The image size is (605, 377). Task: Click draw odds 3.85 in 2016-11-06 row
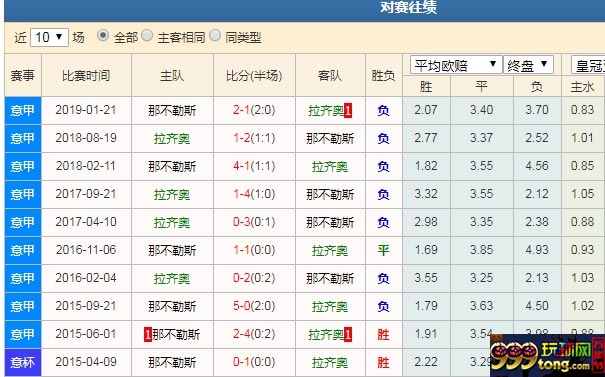[481, 250]
